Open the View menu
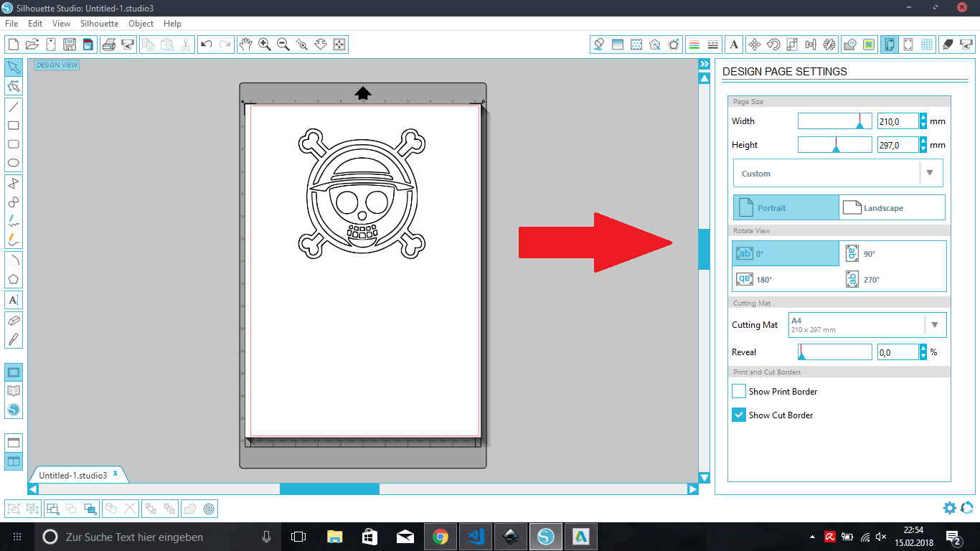This screenshot has width=980, height=551. point(62,24)
